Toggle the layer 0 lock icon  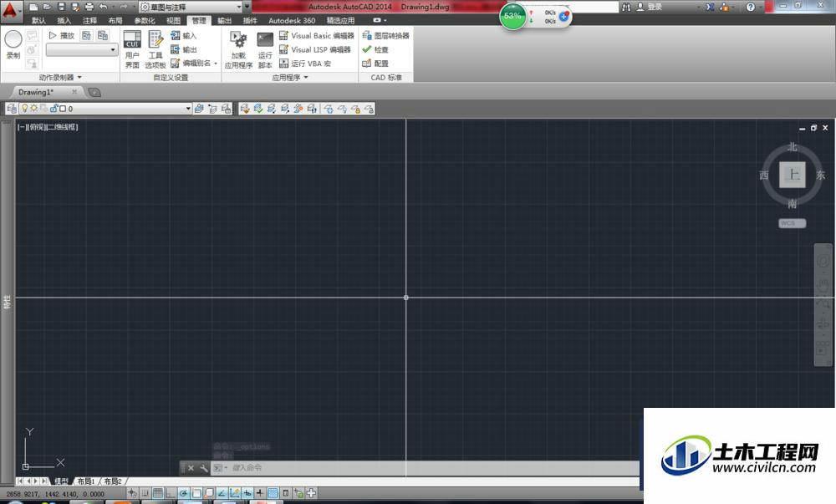[54, 108]
